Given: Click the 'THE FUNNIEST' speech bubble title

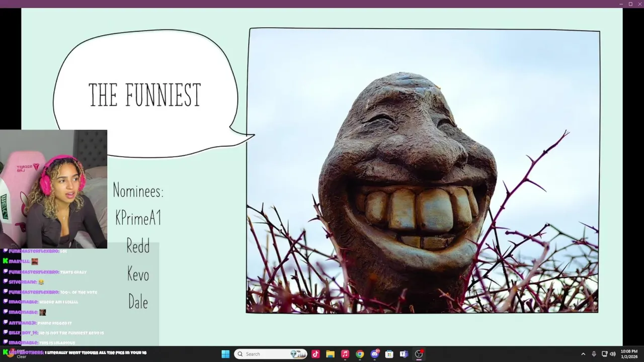Looking at the screenshot, I should tap(145, 95).
